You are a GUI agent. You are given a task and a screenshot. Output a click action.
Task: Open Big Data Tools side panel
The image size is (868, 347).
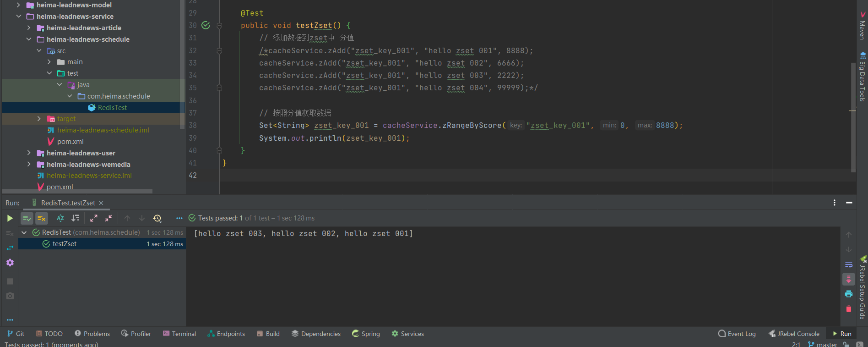click(x=863, y=77)
